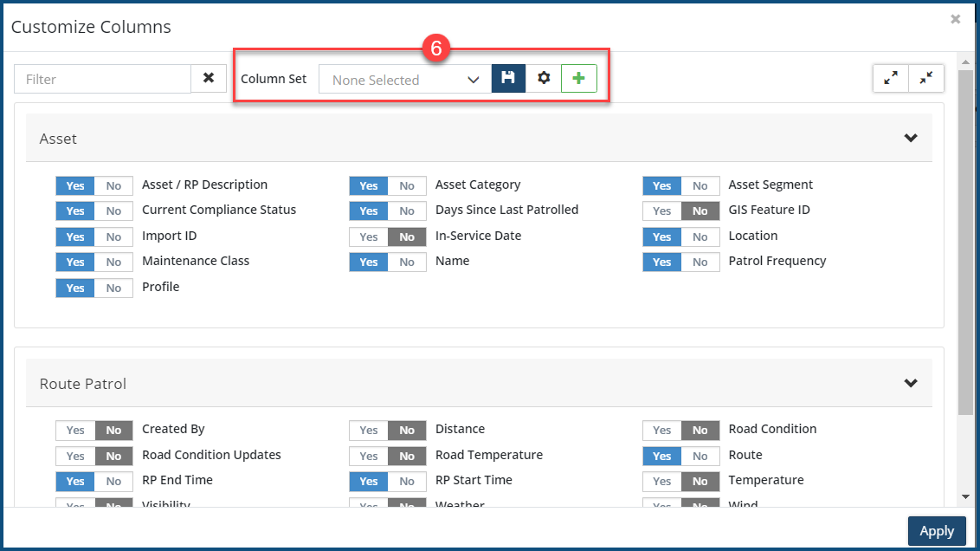
Task: Enable Road Condition with Yes
Action: tap(662, 431)
